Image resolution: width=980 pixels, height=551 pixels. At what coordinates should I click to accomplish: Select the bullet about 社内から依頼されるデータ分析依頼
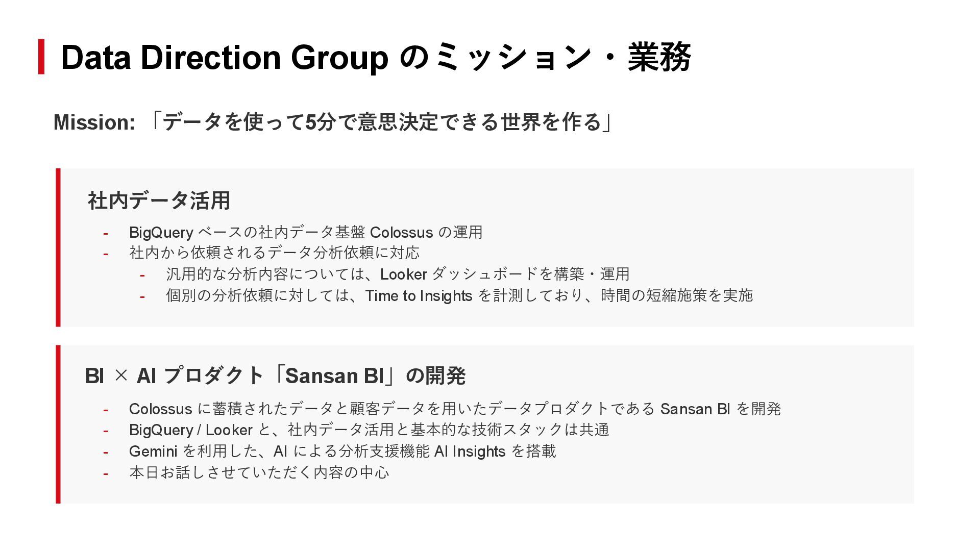pos(274,253)
